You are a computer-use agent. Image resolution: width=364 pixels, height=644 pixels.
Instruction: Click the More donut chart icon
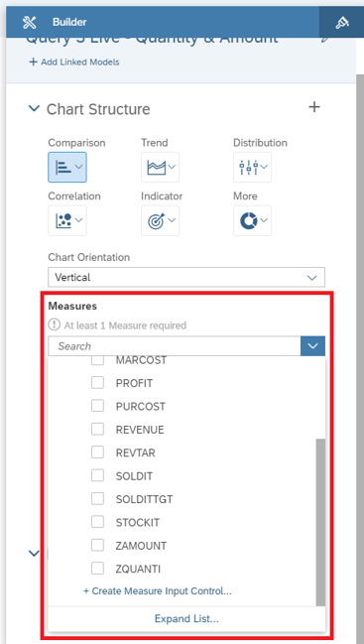pyautogui.click(x=252, y=220)
